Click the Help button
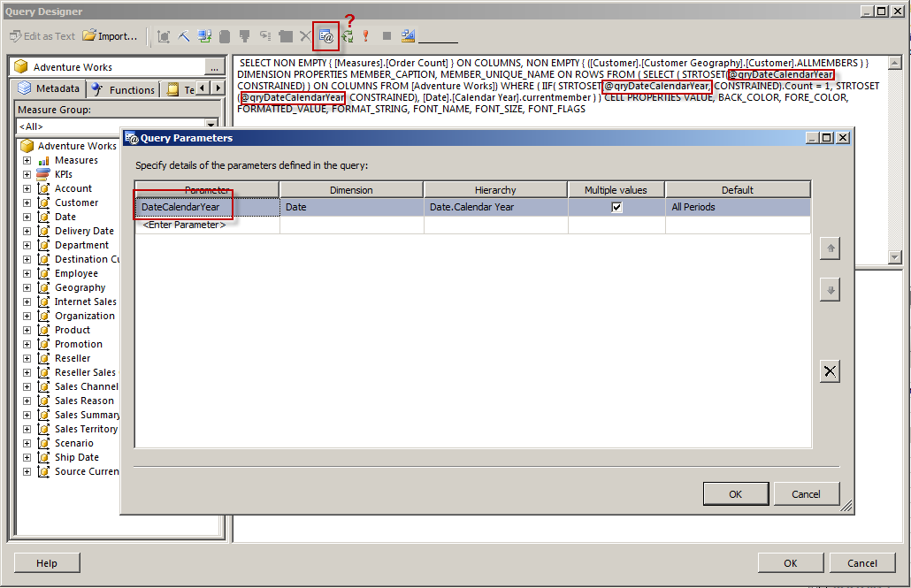The height and width of the screenshot is (588, 911). 46,562
